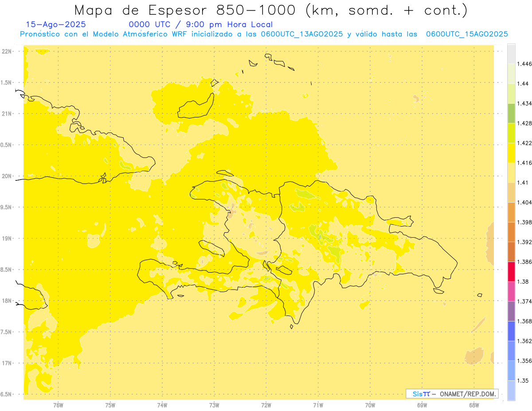Click the 20N latitude axis label

pos(7,176)
